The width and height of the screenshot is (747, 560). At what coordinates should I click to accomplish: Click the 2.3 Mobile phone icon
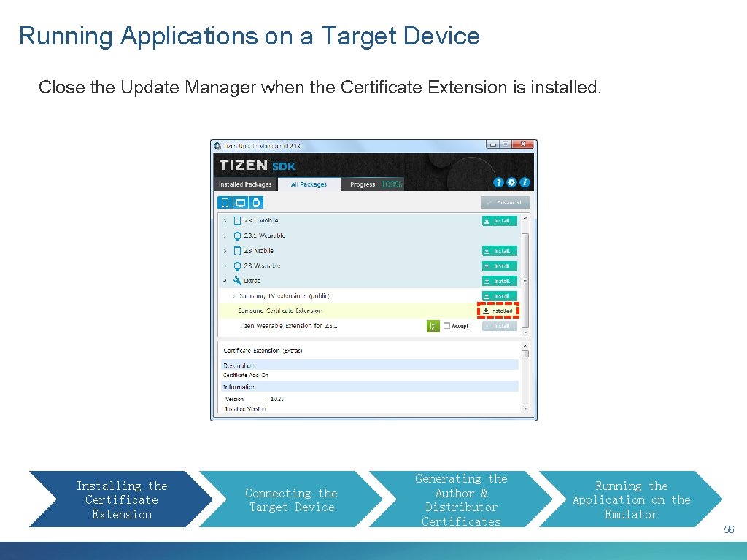click(x=237, y=251)
